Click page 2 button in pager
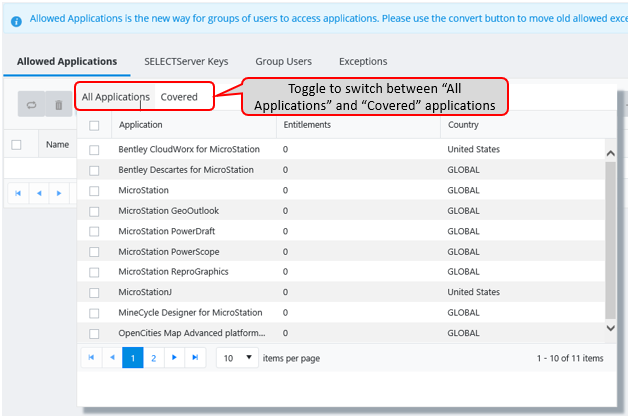This screenshot has width=630, height=418. pyautogui.click(x=153, y=357)
